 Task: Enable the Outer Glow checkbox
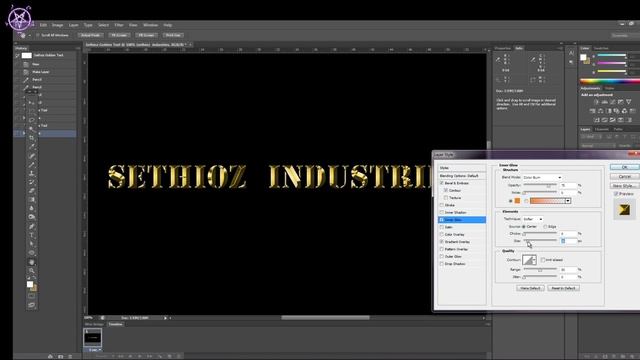[442, 256]
